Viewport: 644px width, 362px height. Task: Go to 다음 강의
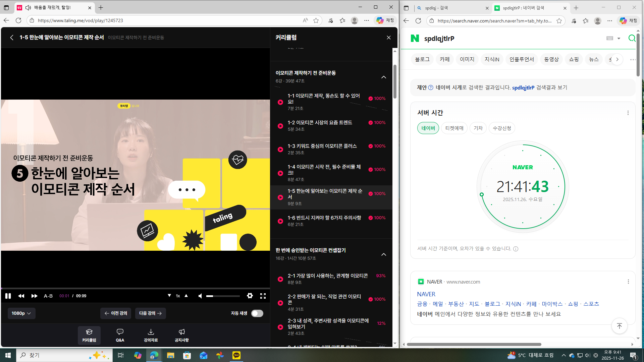[x=150, y=313]
